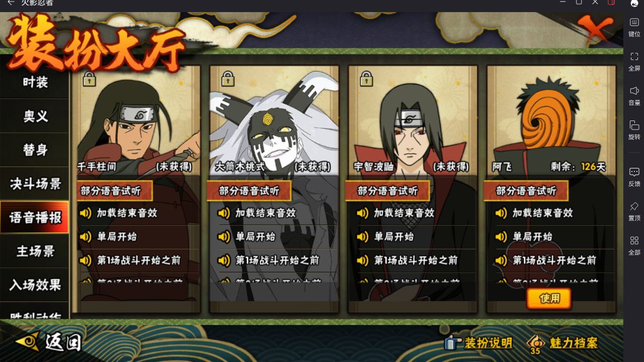
Task: Open 键位 keyboard mapping in emulator sidebar
Action: (634, 27)
